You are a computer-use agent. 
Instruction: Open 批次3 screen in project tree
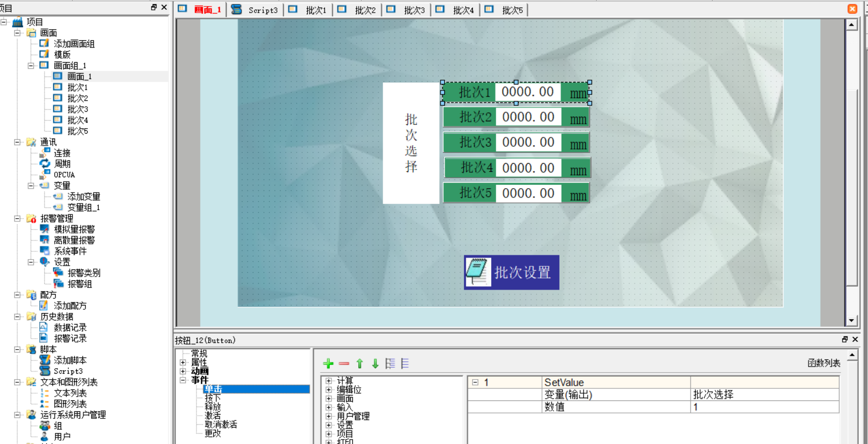[x=77, y=109]
